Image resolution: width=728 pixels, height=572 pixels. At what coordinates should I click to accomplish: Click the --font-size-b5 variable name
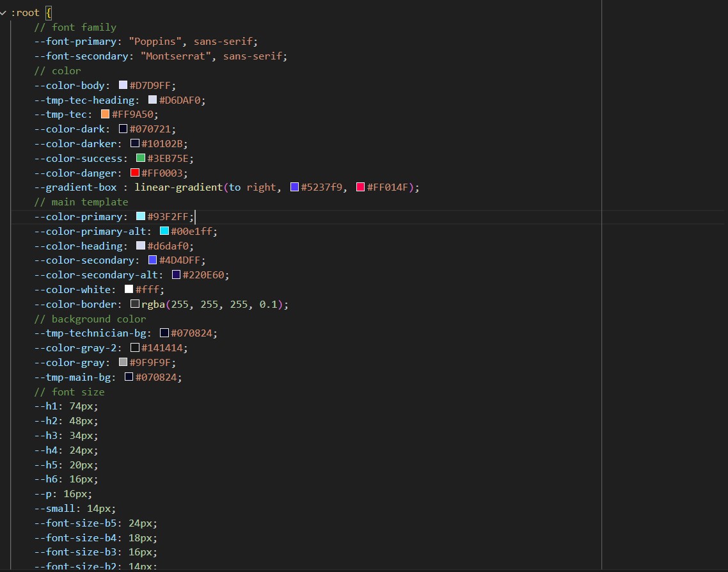pyautogui.click(x=78, y=523)
